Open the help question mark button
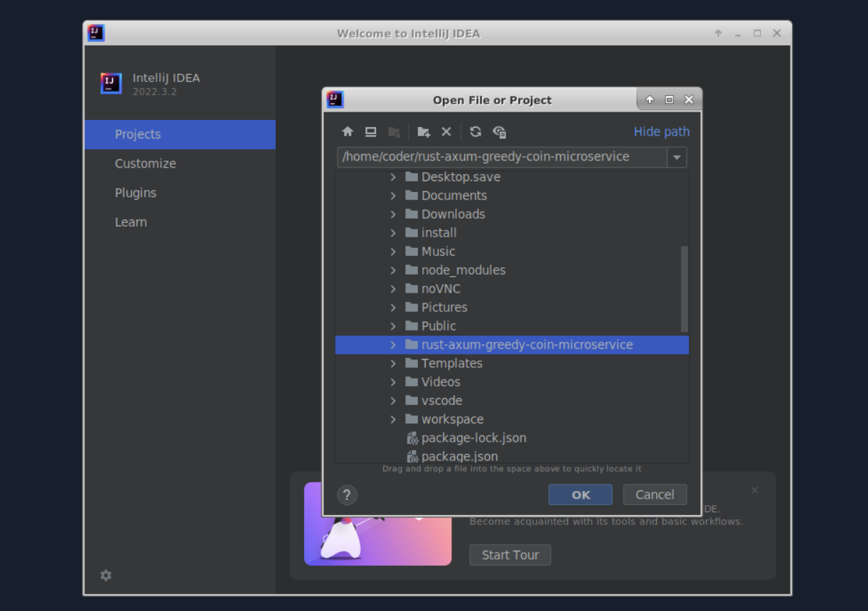Viewport: 868px width, 611px height. click(347, 494)
